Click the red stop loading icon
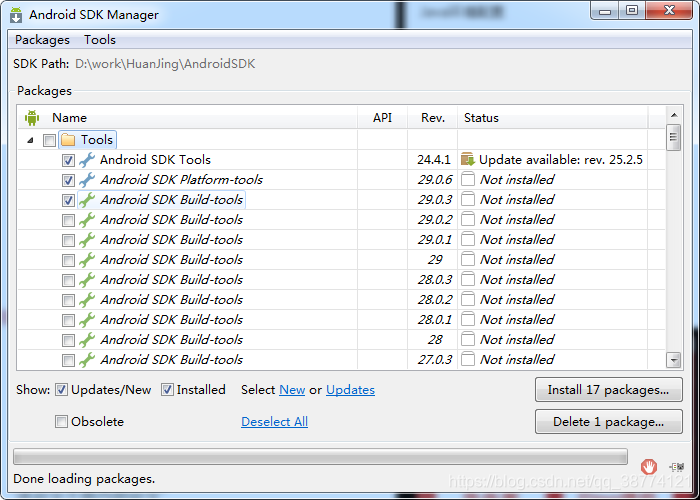The height and width of the screenshot is (500, 700). coord(649,467)
